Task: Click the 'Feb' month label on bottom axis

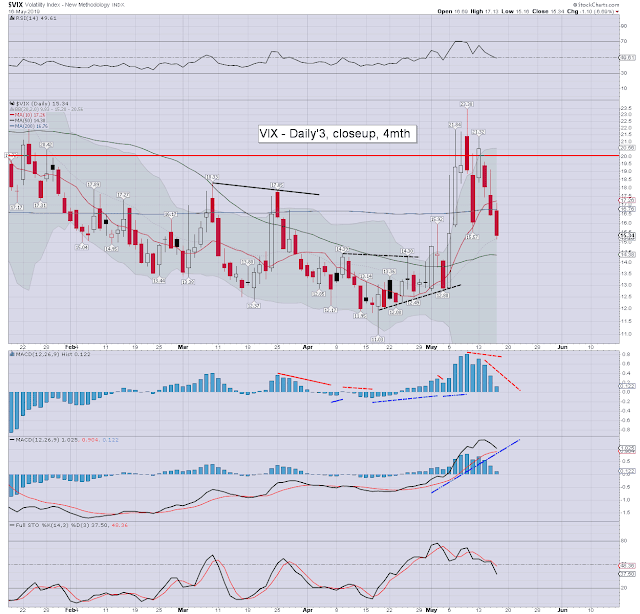Action: coord(72,610)
